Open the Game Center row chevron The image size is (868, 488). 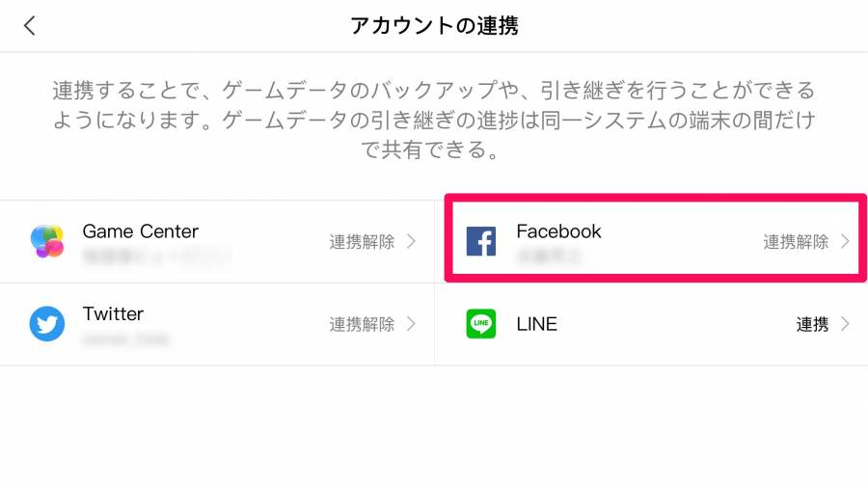pos(411,241)
